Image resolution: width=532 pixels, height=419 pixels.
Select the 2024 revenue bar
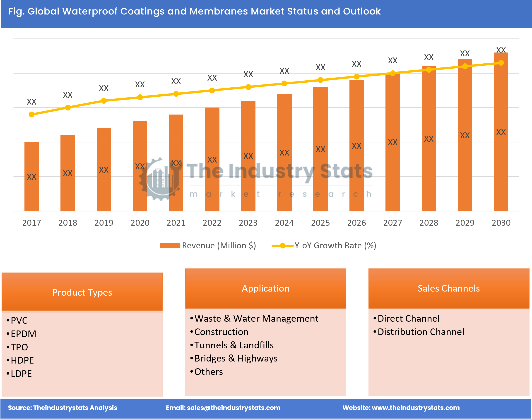coord(284,152)
